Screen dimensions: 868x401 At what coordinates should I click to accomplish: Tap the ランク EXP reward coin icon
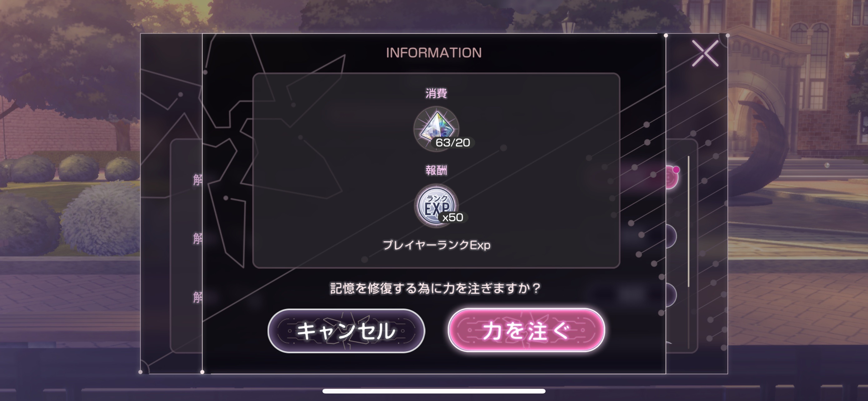(x=436, y=205)
